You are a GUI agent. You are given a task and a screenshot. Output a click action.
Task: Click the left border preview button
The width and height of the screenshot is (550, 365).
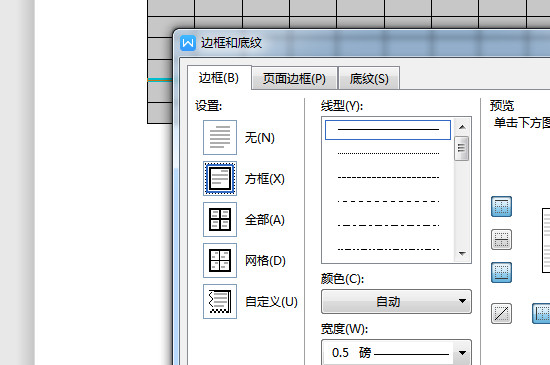click(x=541, y=313)
